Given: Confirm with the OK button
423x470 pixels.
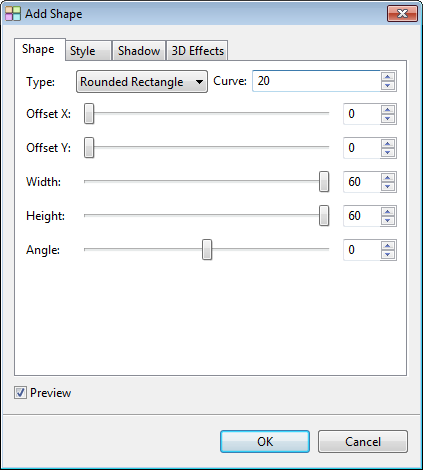Looking at the screenshot, I should [x=265, y=442].
